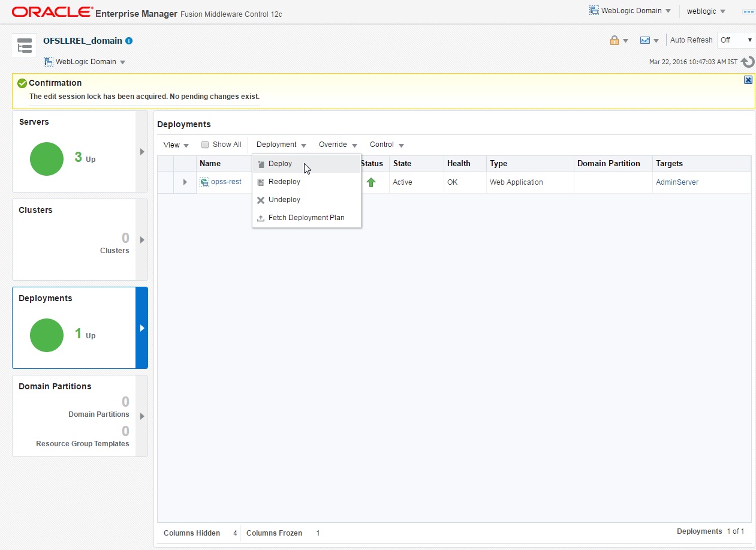
Task: Expand the Servers panel arrow
Action: (142, 152)
